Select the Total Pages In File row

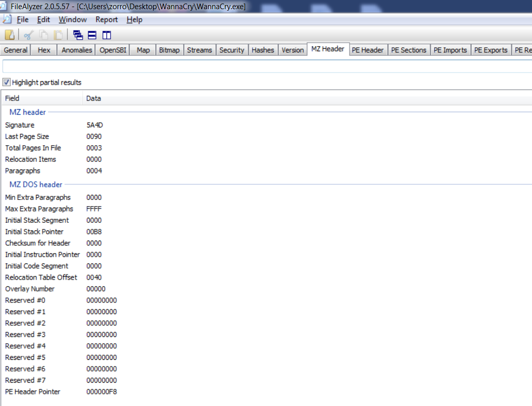coord(267,148)
